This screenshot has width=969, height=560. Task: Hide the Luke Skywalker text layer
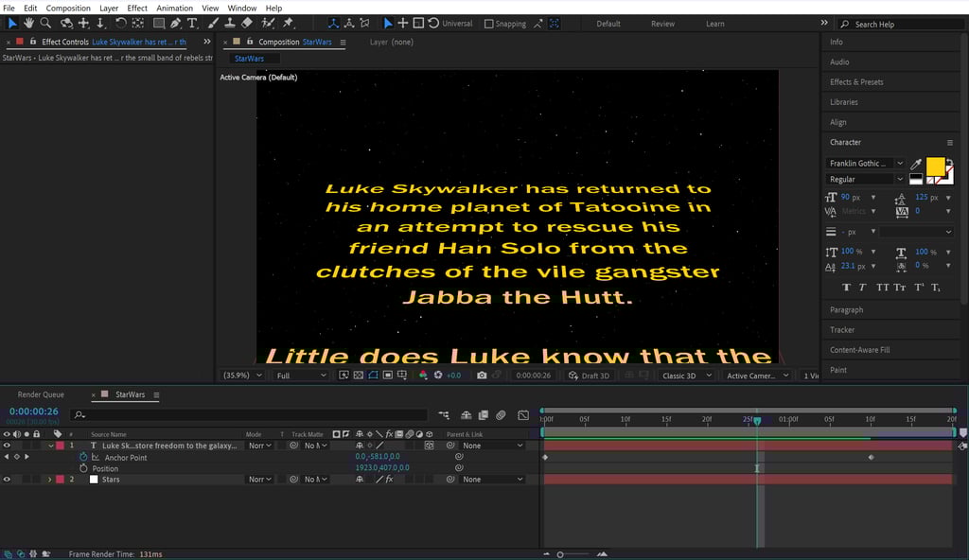7,446
